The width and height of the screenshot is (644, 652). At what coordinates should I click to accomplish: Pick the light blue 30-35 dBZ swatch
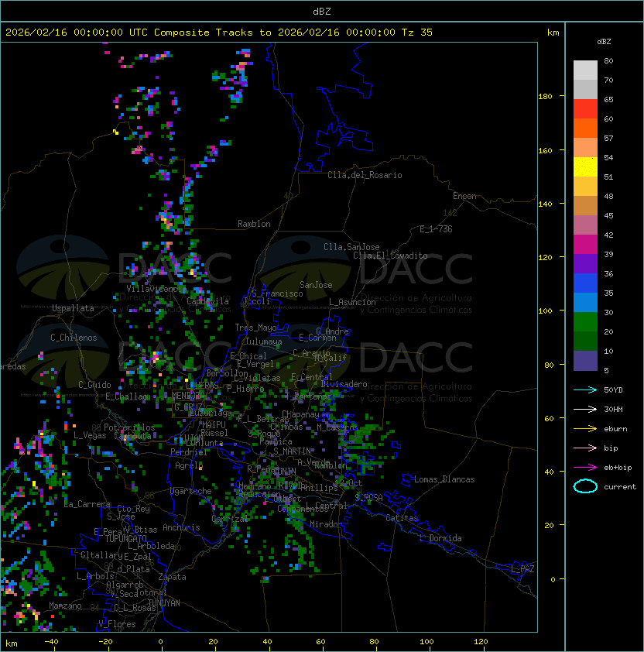click(585, 303)
